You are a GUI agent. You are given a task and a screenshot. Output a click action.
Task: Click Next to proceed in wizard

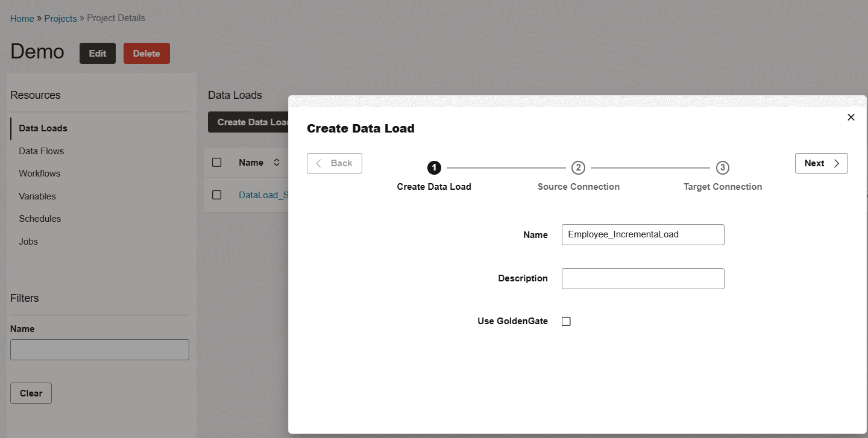(x=821, y=163)
